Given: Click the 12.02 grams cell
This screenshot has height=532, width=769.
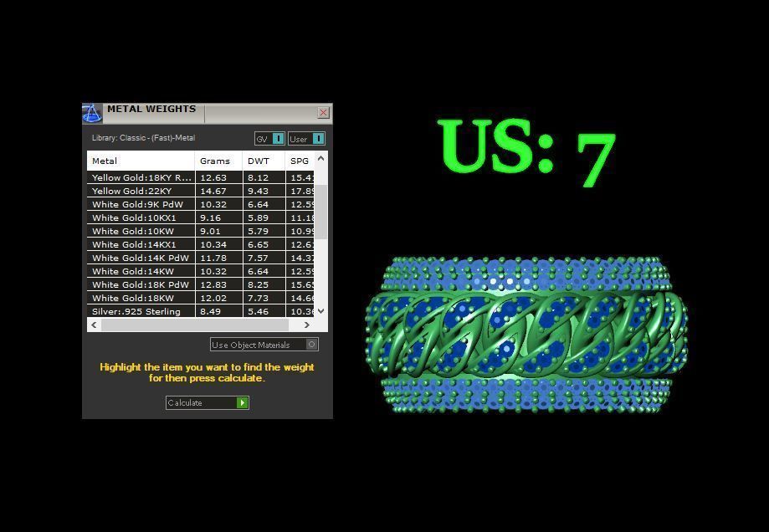Looking at the screenshot, I should 218,298.
